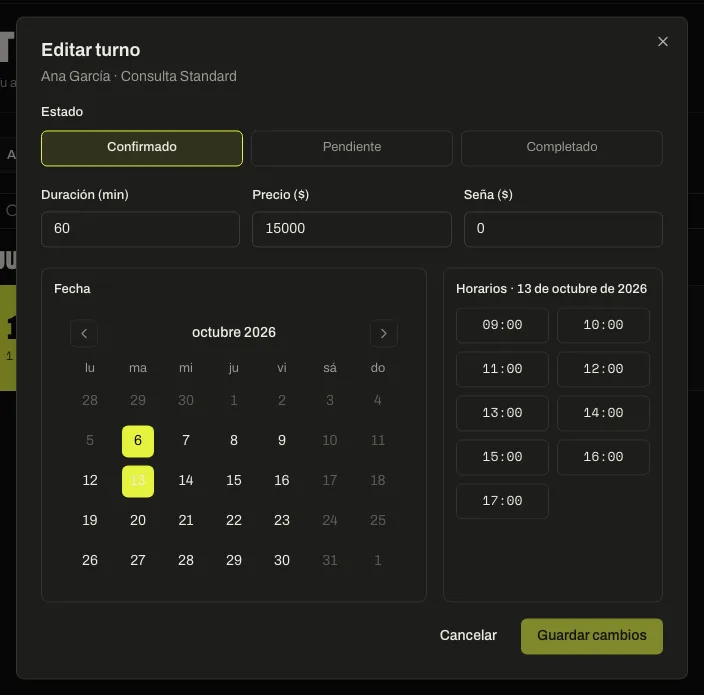Pick October 30 in the calendar
704x695 pixels.
[282, 561]
